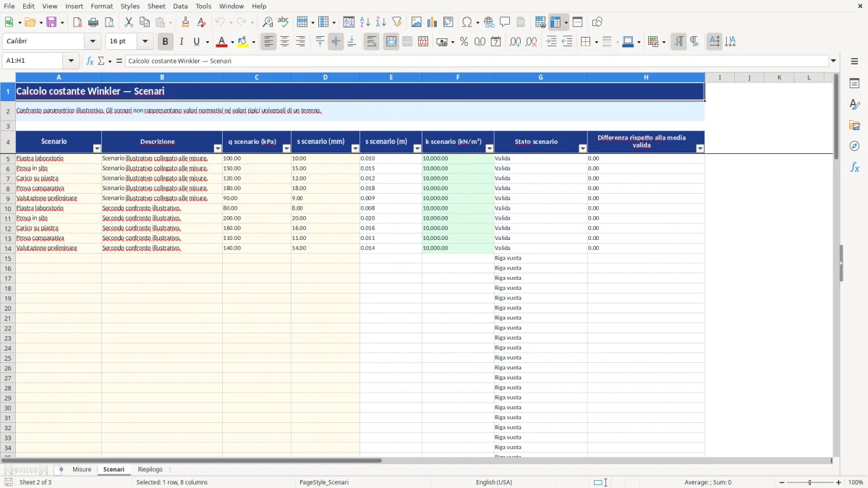Click the Zoom In plus button
This screenshot has height=488, width=868.
pos(839,482)
